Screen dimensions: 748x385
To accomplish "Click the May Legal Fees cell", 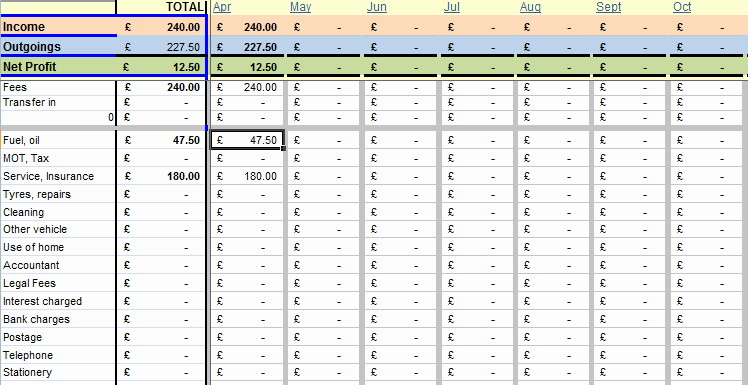I will click(x=324, y=283).
